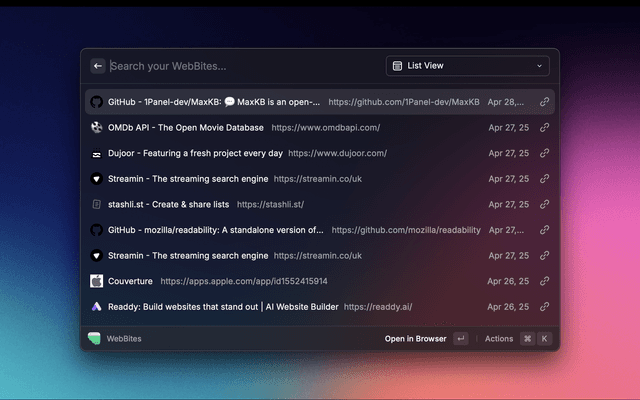Click the back arrow button
The width and height of the screenshot is (640, 400).
98,66
